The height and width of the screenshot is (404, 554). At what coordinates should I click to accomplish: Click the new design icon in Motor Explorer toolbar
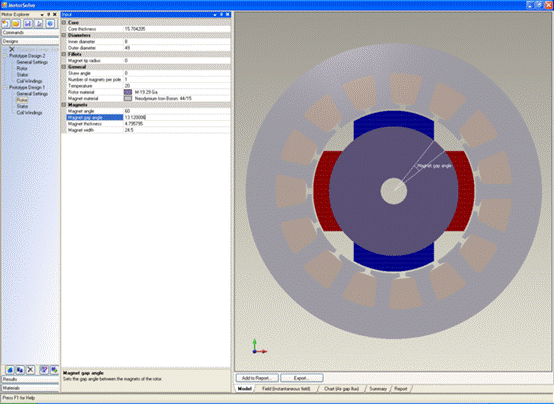coord(6,24)
